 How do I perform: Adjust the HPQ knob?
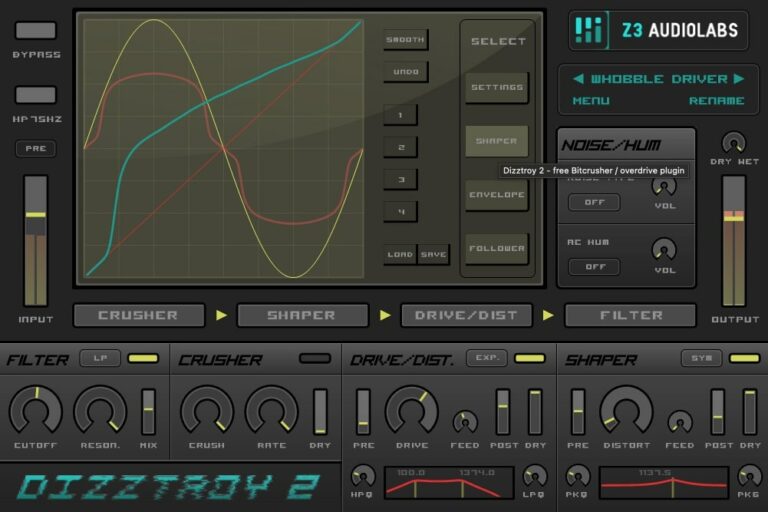tap(363, 476)
